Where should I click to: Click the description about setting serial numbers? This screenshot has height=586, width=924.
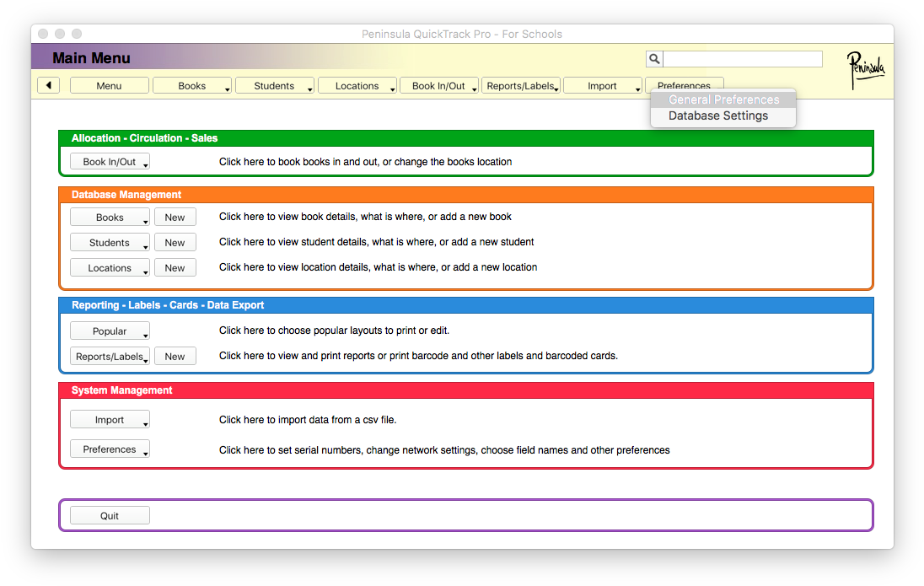pyautogui.click(x=444, y=449)
